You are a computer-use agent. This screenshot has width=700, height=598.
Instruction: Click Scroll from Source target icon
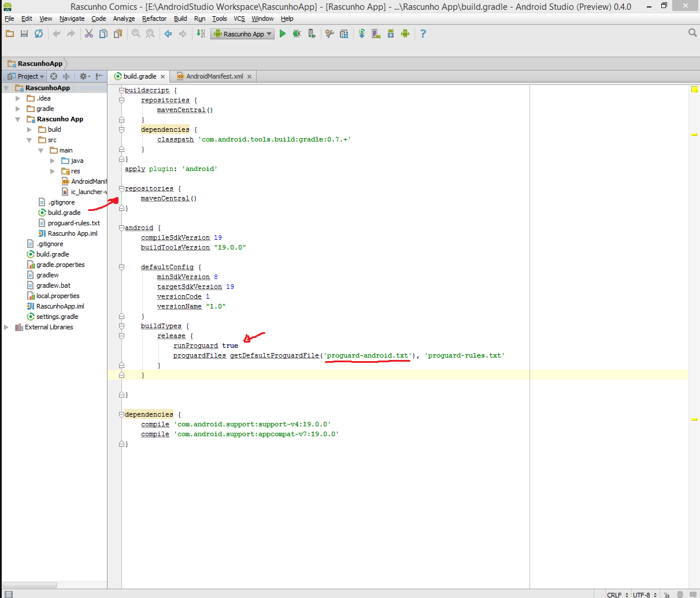(x=54, y=76)
